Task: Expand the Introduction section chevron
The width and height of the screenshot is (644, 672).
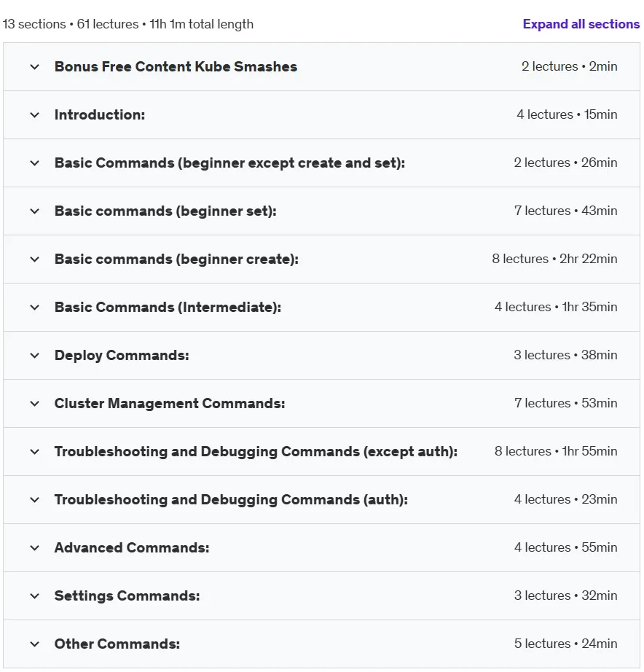Action: click(x=35, y=115)
